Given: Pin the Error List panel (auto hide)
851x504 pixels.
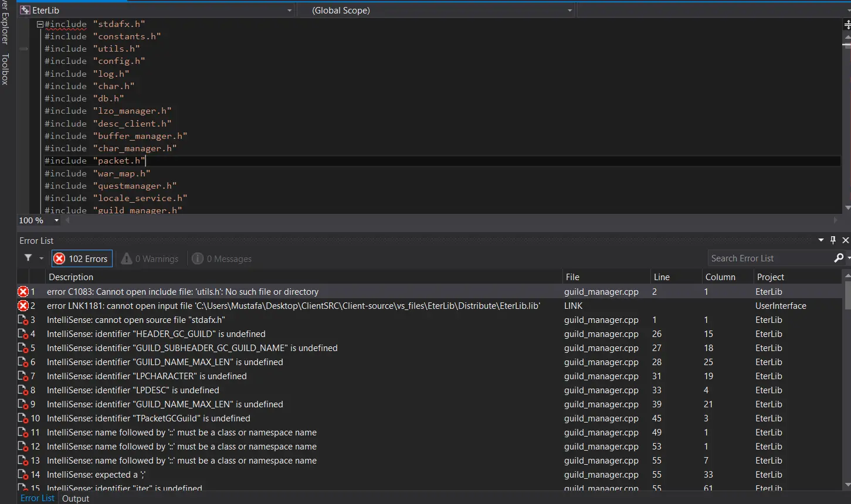Looking at the screenshot, I should click(x=833, y=240).
